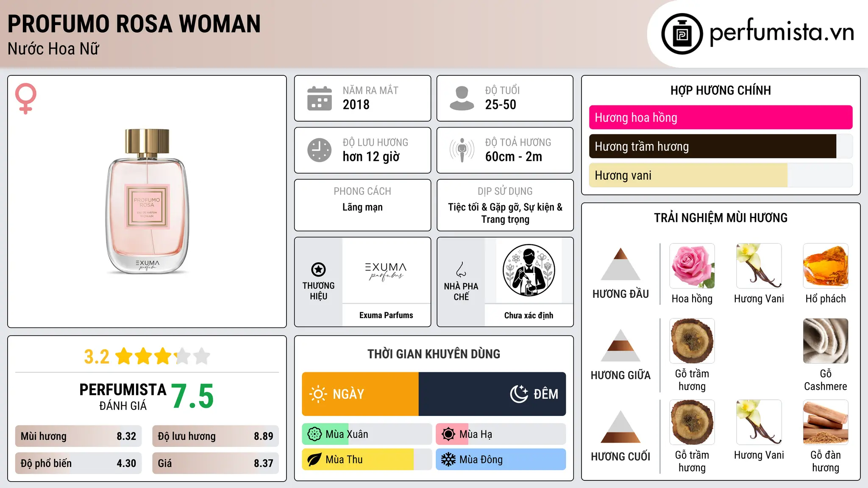Click the moon icon next to Đêm
The width and height of the screenshot is (868, 488).
(519, 394)
